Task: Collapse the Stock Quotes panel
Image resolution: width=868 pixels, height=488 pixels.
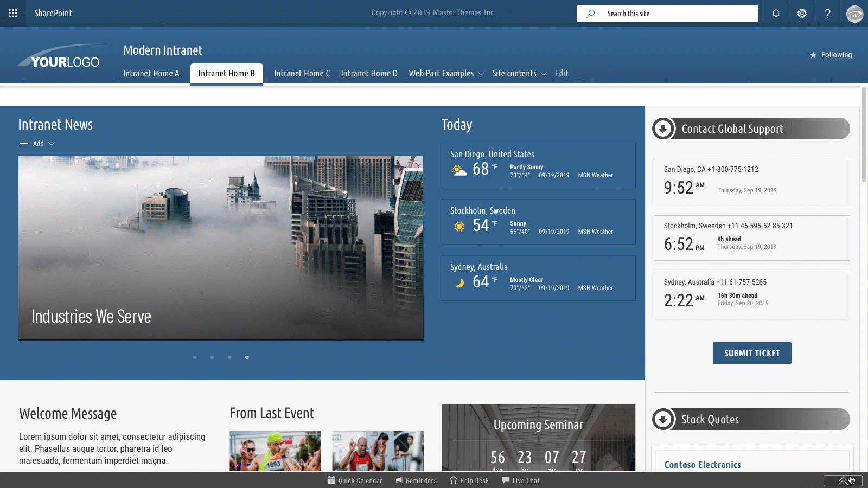Action: (x=663, y=419)
